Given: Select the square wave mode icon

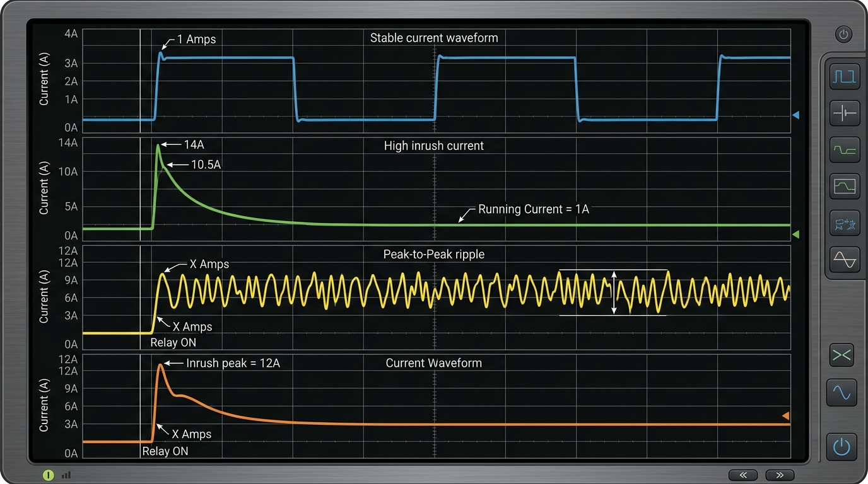Looking at the screenshot, I should 844,76.
